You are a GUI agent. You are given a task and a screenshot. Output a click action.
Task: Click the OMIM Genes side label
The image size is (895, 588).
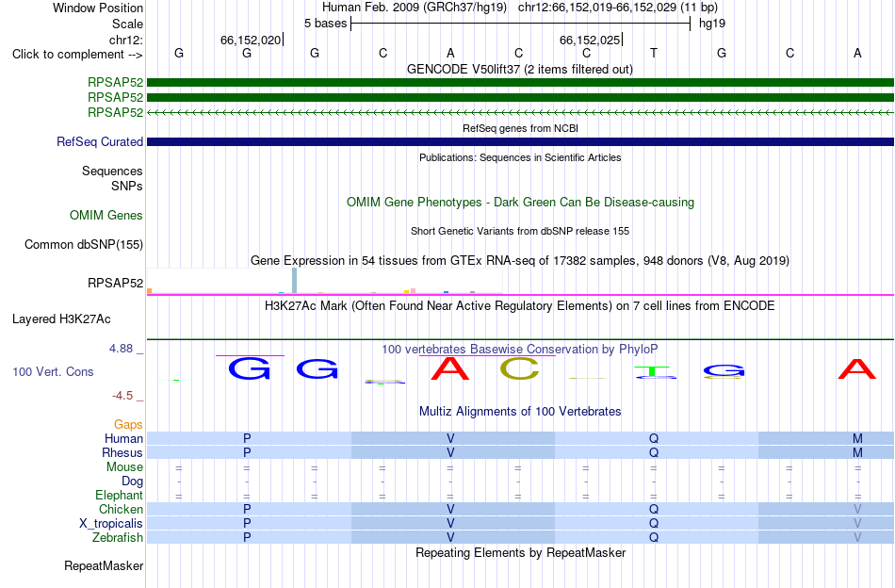click(106, 215)
